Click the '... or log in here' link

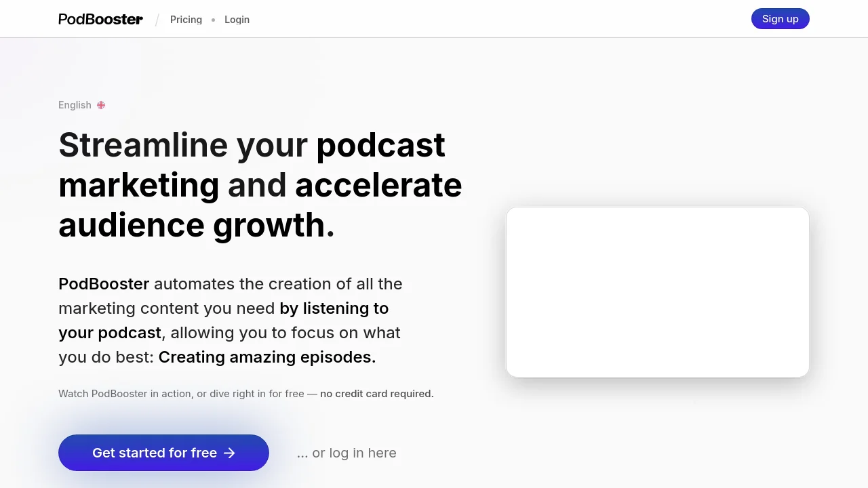[347, 453]
